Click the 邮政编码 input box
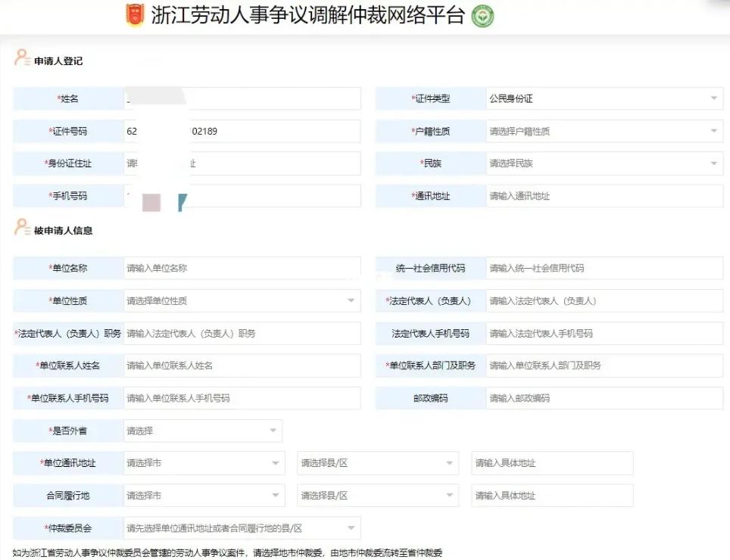This screenshot has width=730, height=560. click(604, 398)
